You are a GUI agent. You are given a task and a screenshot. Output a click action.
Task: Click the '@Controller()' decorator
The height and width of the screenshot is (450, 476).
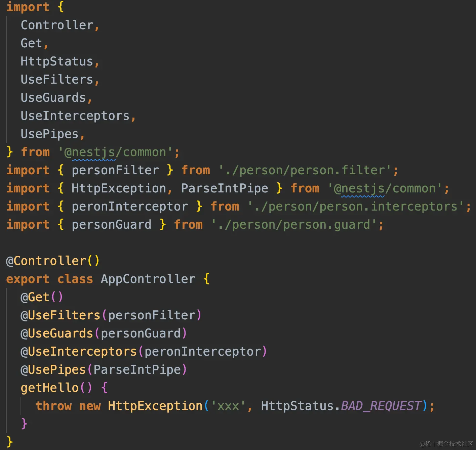[x=53, y=261]
